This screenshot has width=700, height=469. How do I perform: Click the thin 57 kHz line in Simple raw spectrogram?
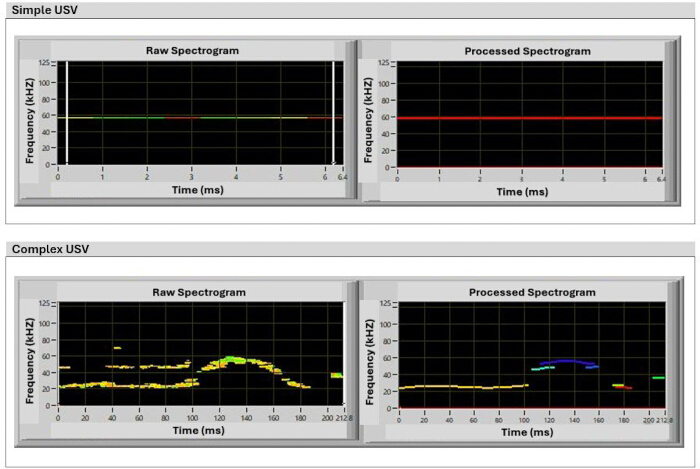(200, 118)
